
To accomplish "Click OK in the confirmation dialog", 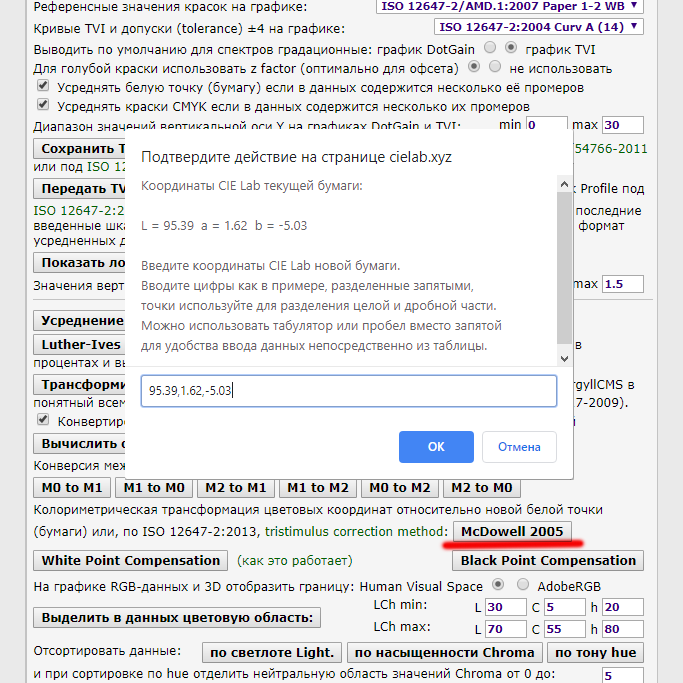I will 436,446.
